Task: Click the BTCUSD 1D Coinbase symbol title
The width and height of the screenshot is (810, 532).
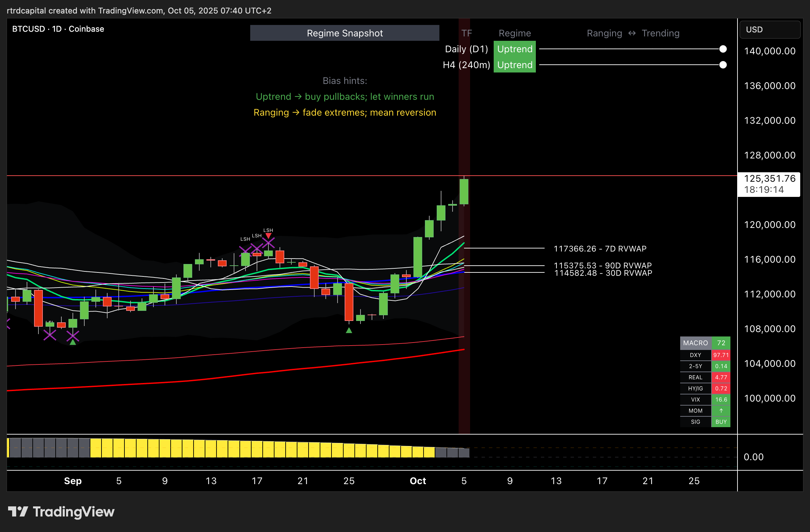Action: click(x=58, y=29)
